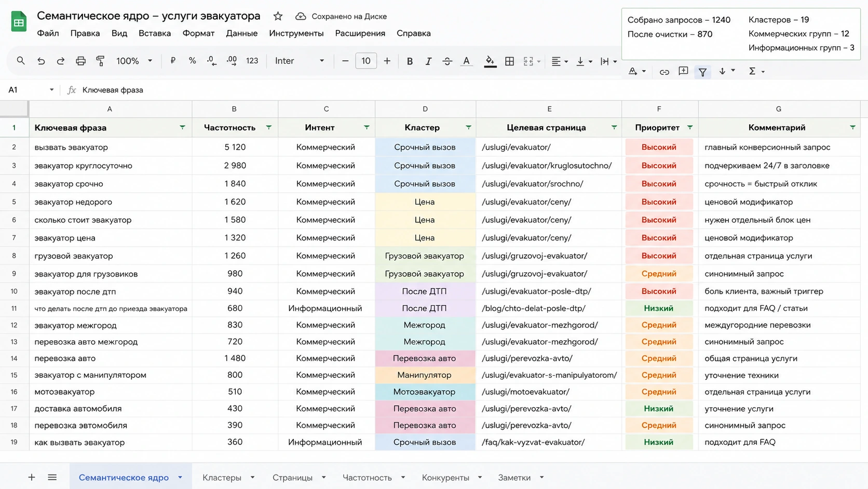Screen dimensions: 868x489
Task: Click the insert link icon
Action: pos(664,72)
